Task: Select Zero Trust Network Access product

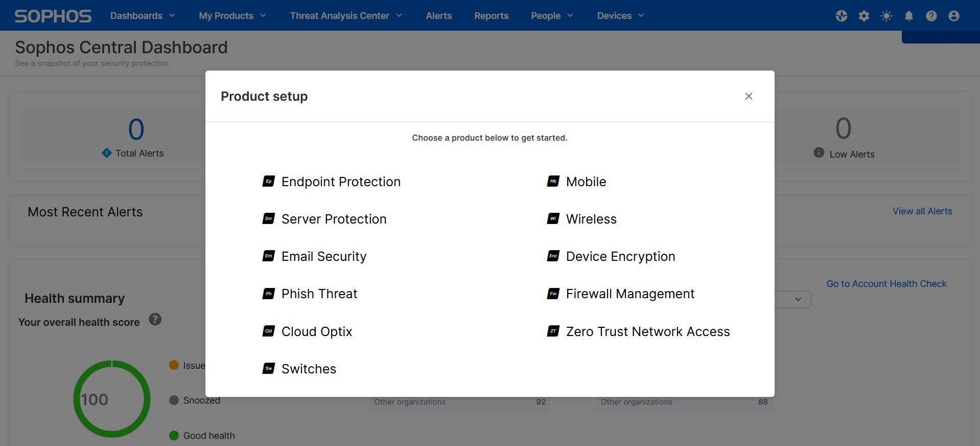Action: pos(648,331)
